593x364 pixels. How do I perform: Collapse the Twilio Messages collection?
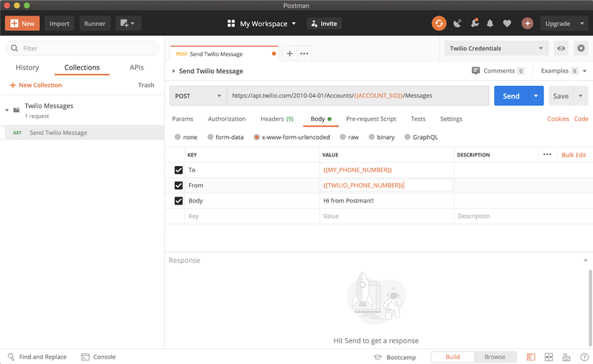point(7,110)
